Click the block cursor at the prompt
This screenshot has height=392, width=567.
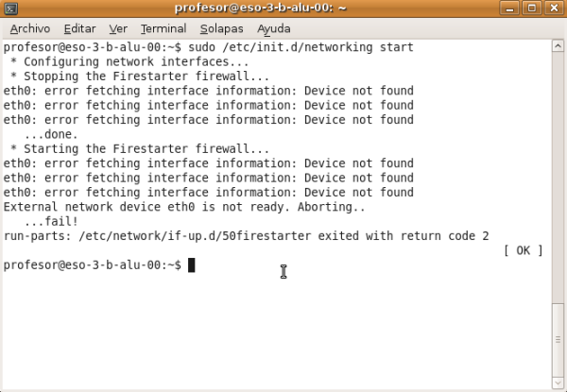(x=191, y=265)
